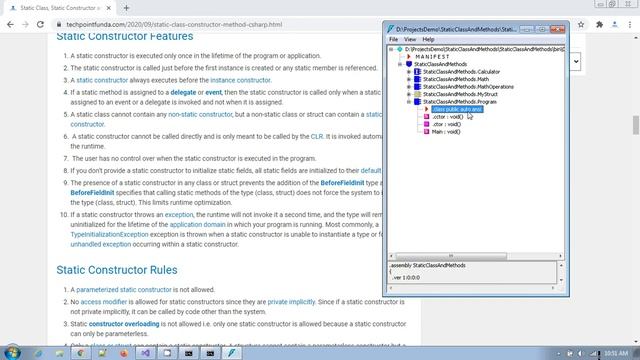Click the ILDASM tree scroll-right arrow
Screen dimensions: 640x360
click(x=560, y=256)
